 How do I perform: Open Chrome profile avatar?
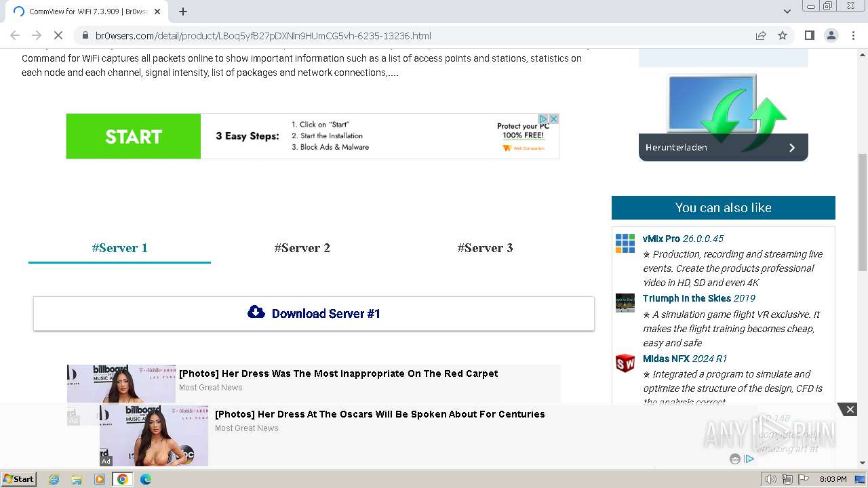tap(831, 35)
